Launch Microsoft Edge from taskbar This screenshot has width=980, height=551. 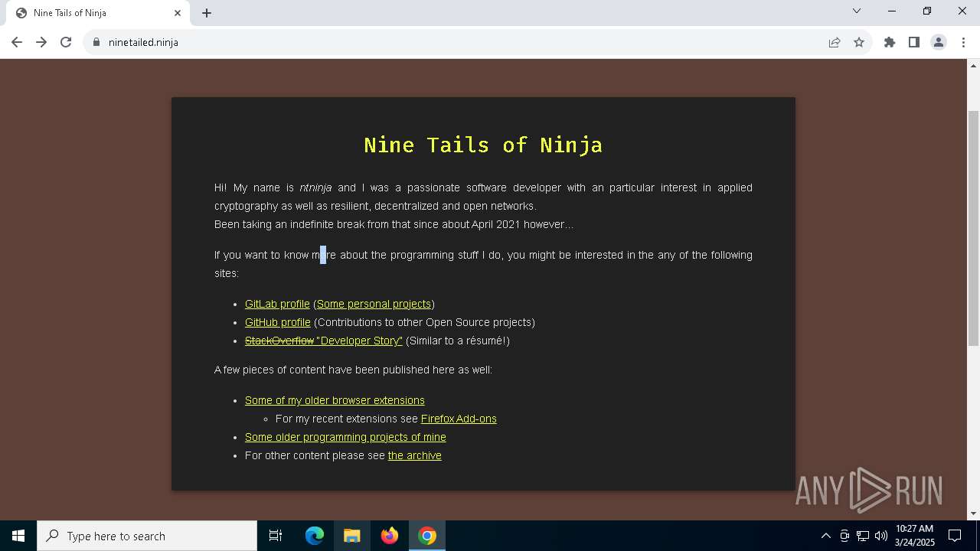(315, 536)
